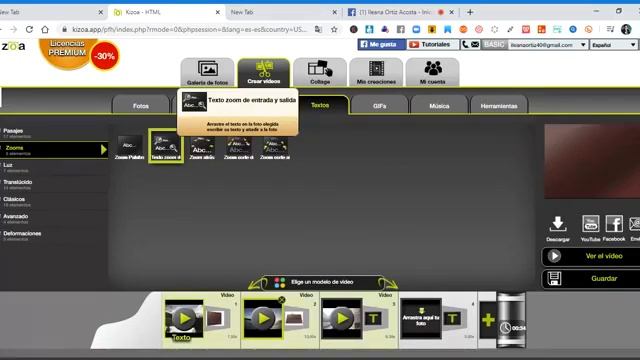
Task: Choose the Texto zoom de entrada effect thumbnail
Action: pyautogui.click(x=166, y=146)
